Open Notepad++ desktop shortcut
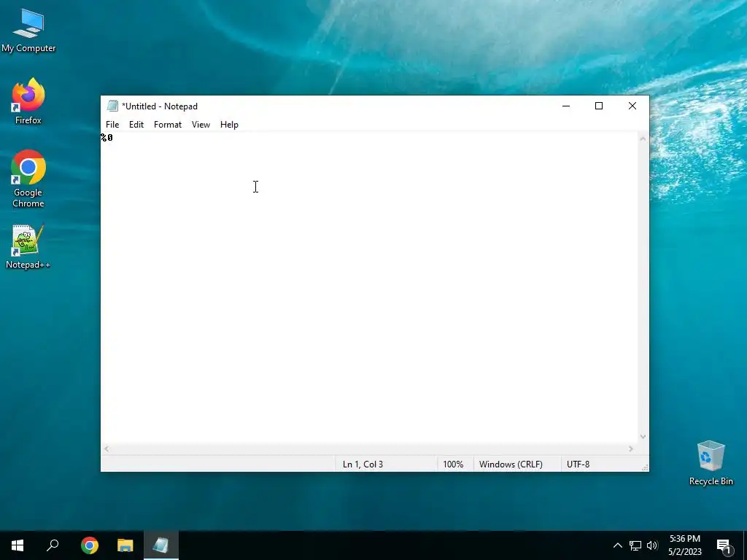The height and width of the screenshot is (560, 747). point(28,246)
